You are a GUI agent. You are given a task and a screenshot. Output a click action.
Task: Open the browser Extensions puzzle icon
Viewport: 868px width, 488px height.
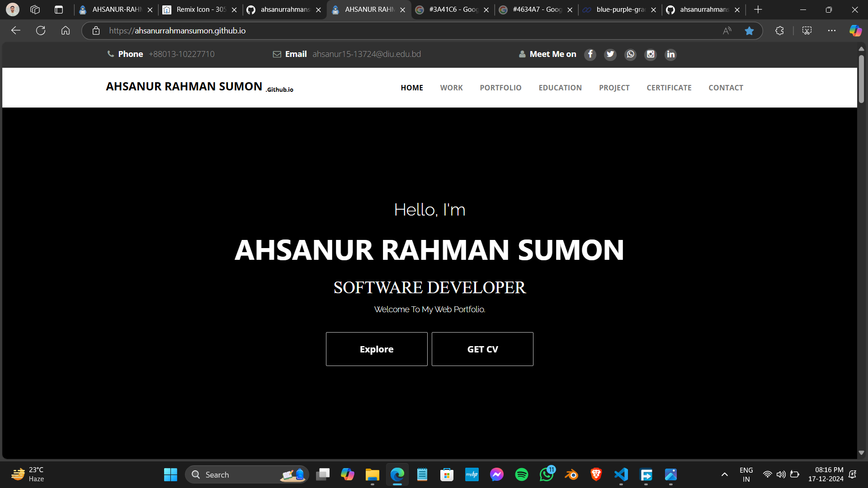tap(779, 31)
